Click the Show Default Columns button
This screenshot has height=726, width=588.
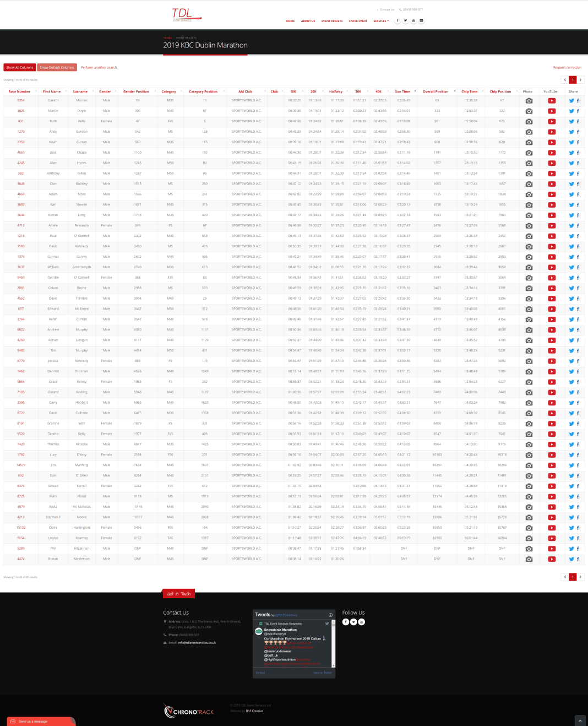tap(57, 67)
